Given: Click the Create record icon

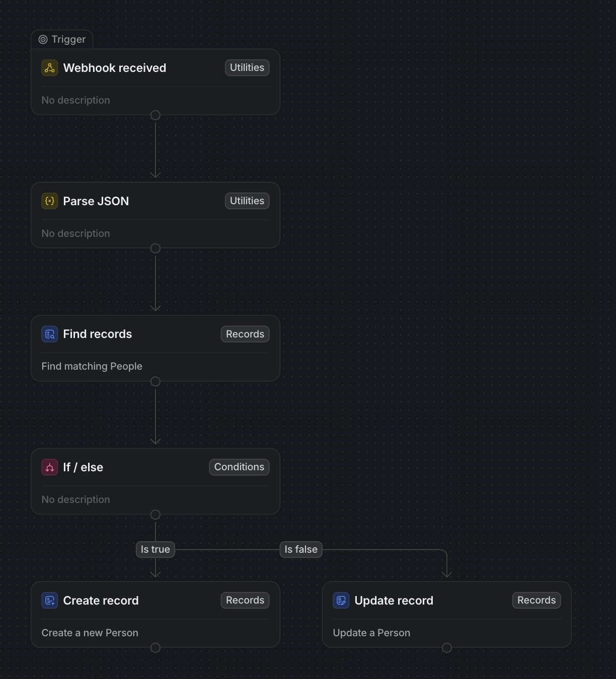Looking at the screenshot, I should [x=50, y=601].
